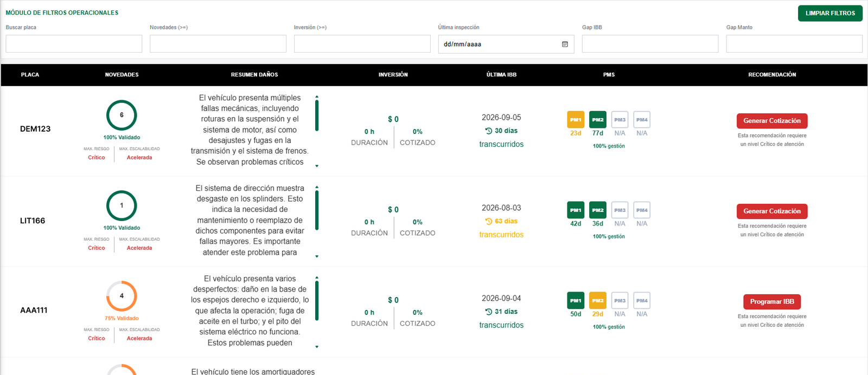Click the PM3 badge in DEM123 row
The width and height of the screenshot is (868, 375).
(x=620, y=120)
